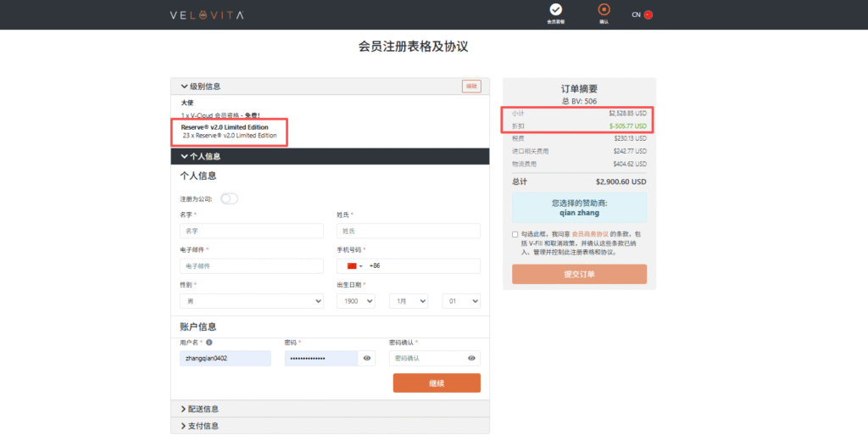The height and width of the screenshot is (441, 868).
Task: Open the 会员商务协议 link
Action: pyautogui.click(x=590, y=234)
